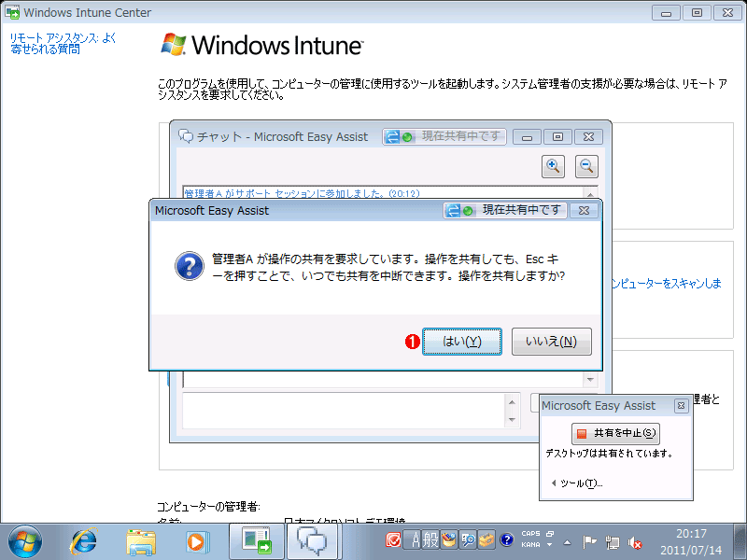The width and height of the screenshot is (747, 560).
Task: Close the small Microsoft Easy Assist sharing panel
Action: coord(682,406)
